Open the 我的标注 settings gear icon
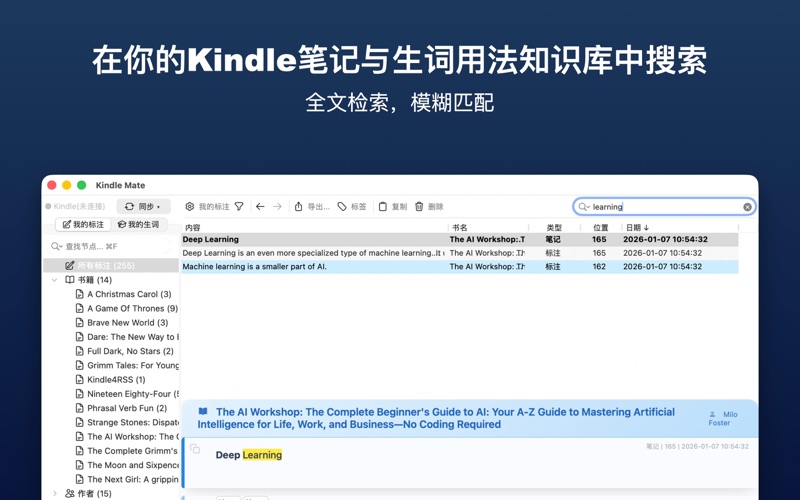 pos(190,206)
